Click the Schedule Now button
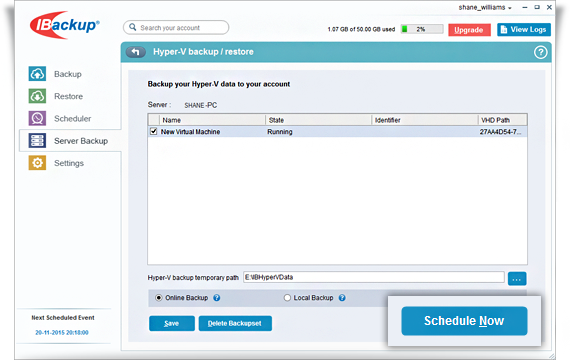The height and width of the screenshot is (360, 570). [464, 321]
